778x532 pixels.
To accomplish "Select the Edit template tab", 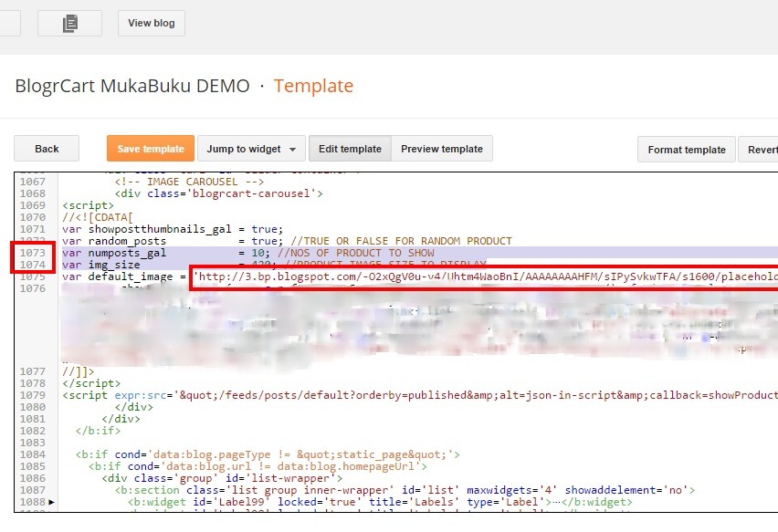I will (350, 149).
